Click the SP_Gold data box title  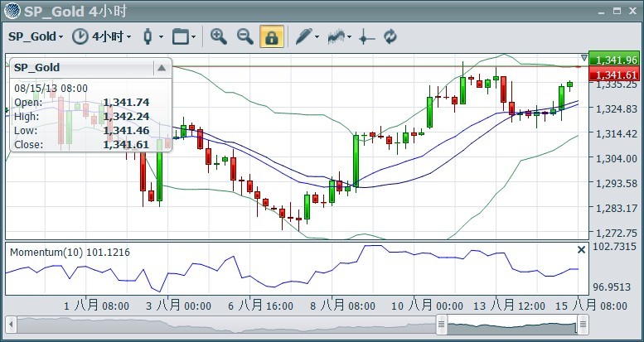[37, 67]
